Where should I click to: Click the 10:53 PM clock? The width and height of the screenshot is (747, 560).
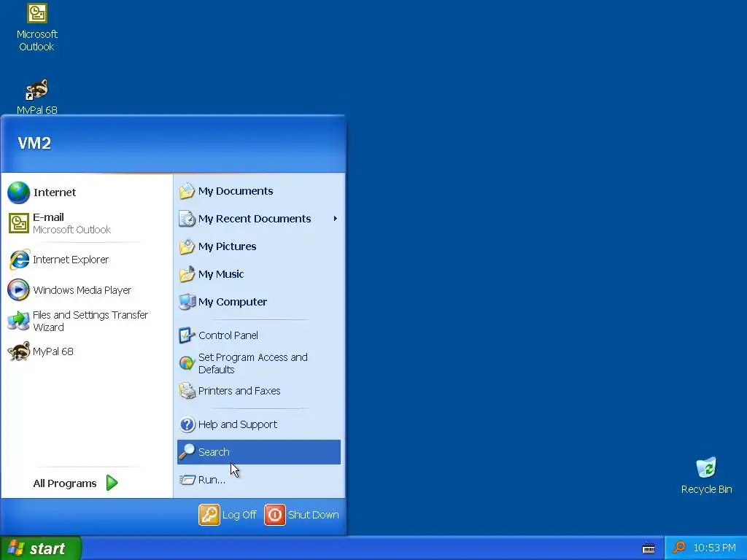click(714, 548)
